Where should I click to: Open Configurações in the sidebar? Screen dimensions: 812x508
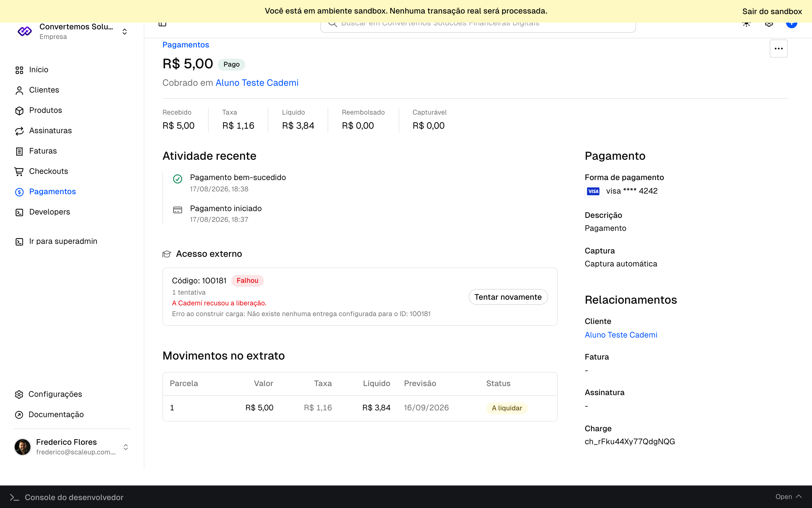coord(55,394)
